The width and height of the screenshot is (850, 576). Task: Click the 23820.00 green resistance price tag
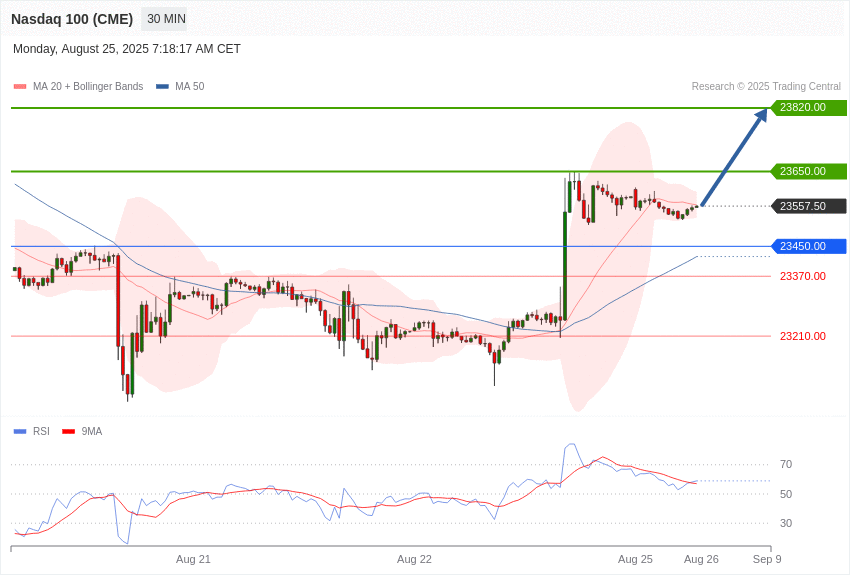tap(808, 107)
